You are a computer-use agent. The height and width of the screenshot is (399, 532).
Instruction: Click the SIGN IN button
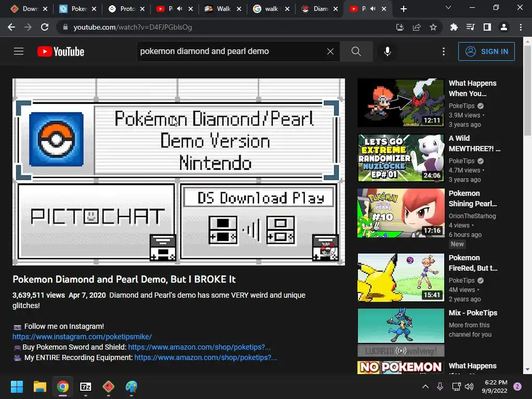486,51
